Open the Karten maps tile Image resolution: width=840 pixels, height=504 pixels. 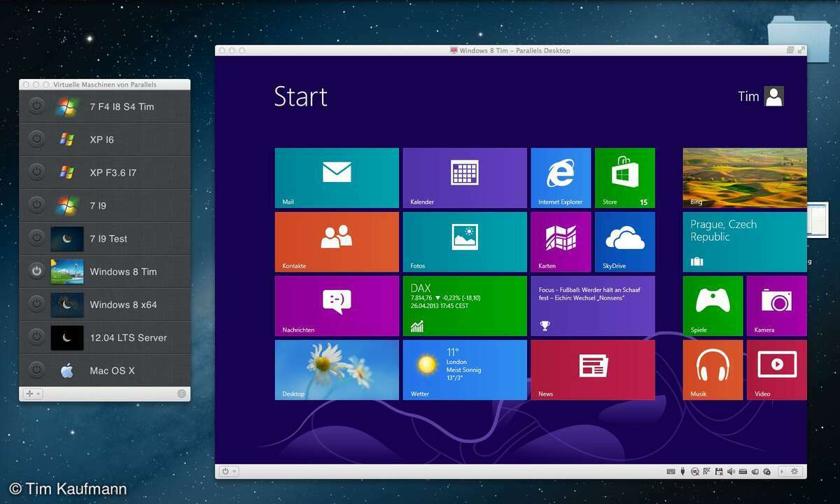pyautogui.click(x=561, y=241)
